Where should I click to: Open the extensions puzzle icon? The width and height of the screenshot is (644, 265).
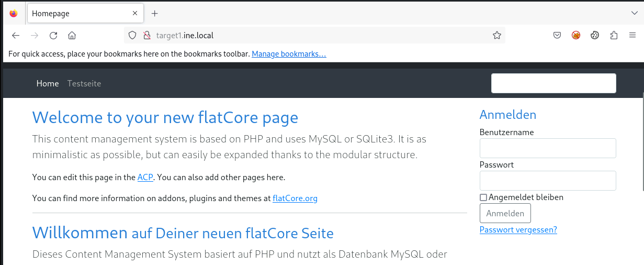[614, 36]
